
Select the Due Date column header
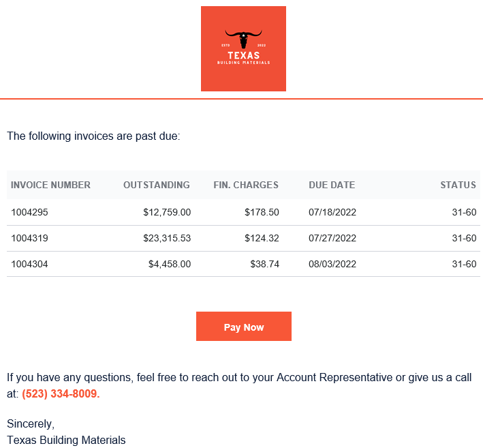(332, 185)
